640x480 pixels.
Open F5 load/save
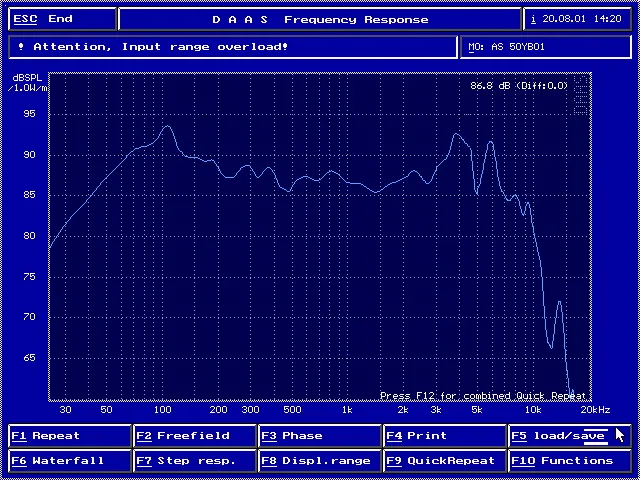pyautogui.click(x=570, y=436)
